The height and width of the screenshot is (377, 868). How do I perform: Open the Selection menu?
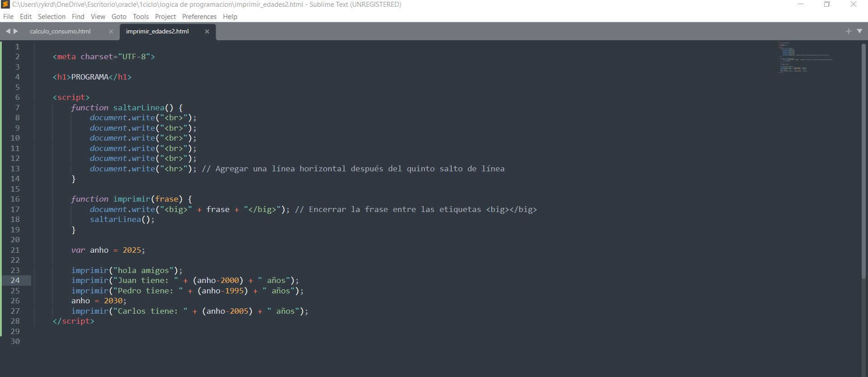click(x=52, y=17)
